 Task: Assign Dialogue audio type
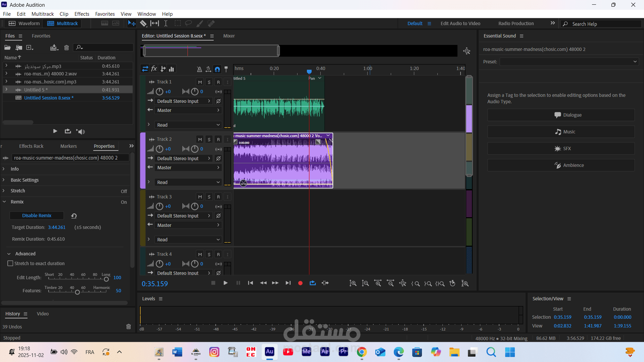(x=561, y=115)
